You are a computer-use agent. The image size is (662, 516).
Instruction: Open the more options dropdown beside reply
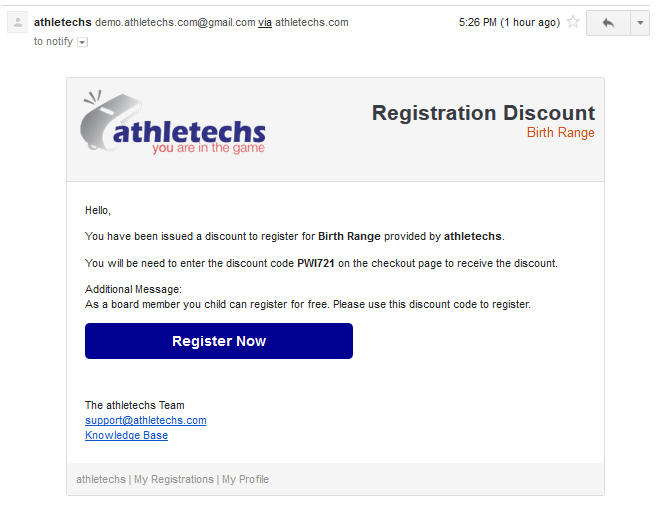640,23
